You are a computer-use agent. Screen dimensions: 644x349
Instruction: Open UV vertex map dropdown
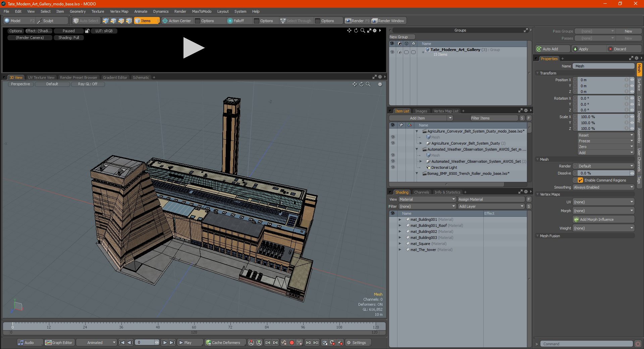pyautogui.click(x=603, y=202)
